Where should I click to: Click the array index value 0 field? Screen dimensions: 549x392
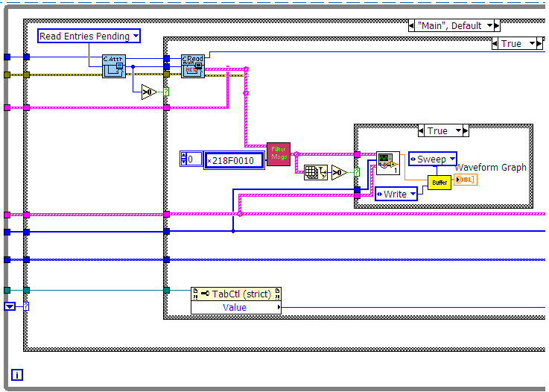[194, 159]
